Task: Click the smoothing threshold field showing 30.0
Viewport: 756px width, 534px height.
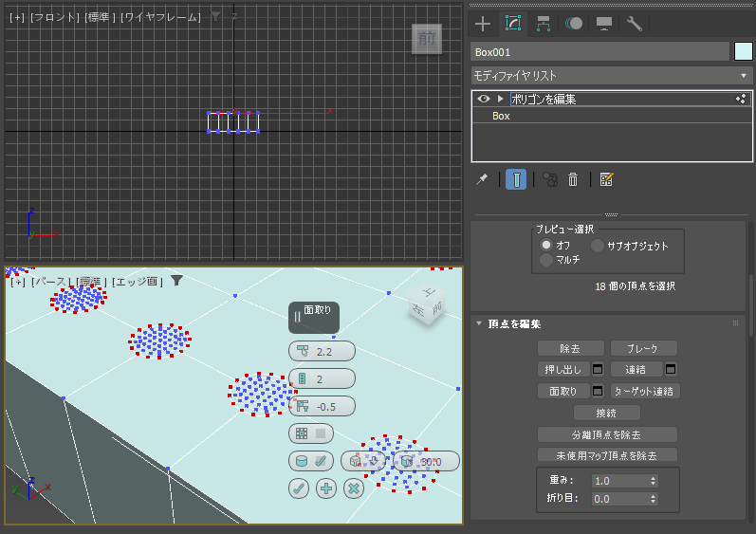Action: [x=426, y=461]
